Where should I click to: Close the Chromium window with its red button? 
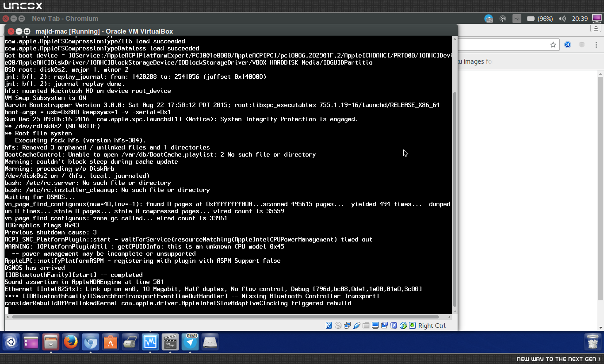pyautogui.click(x=6, y=19)
